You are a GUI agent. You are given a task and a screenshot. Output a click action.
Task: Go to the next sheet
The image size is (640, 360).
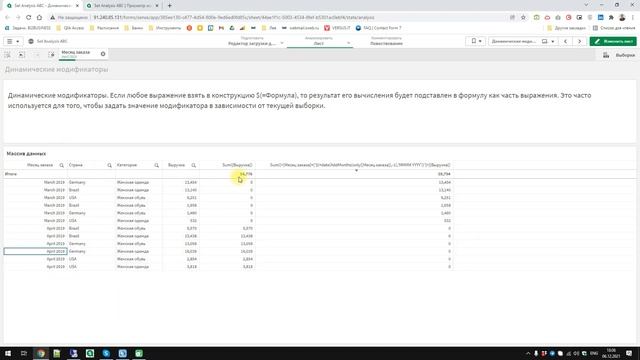[579, 41]
